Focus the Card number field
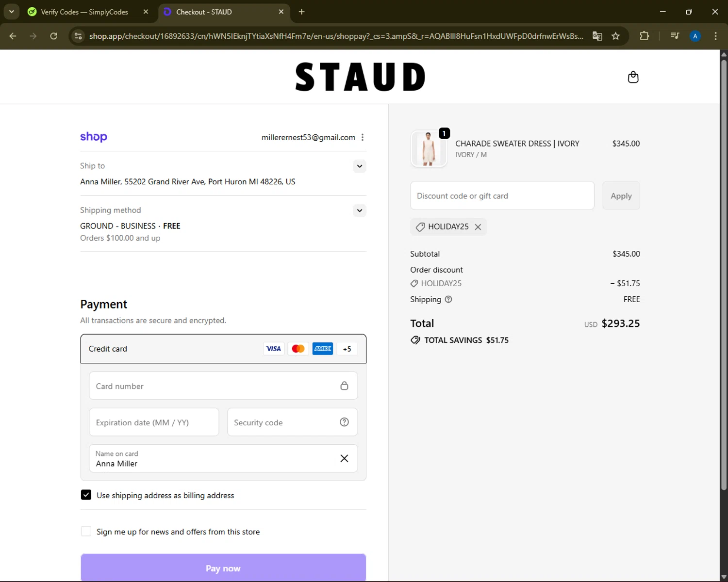This screenshot has height=582, width=728. (223, 386)
